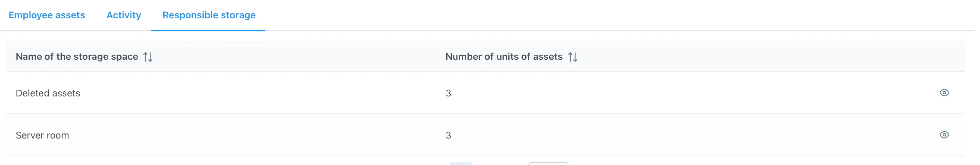The width and height of the screenshot is (980, 165).
Task: Click the unit count for Server room
Action: coord(448,135)
